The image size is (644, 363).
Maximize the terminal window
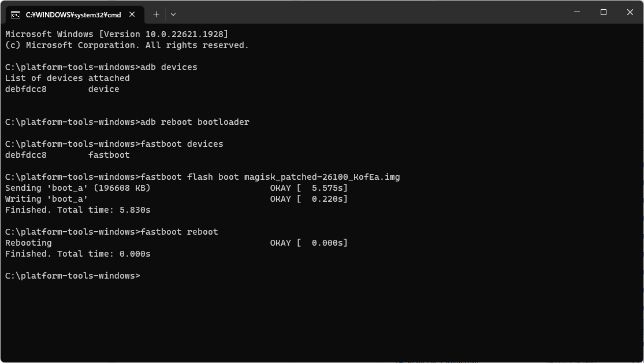click(604, 12)
